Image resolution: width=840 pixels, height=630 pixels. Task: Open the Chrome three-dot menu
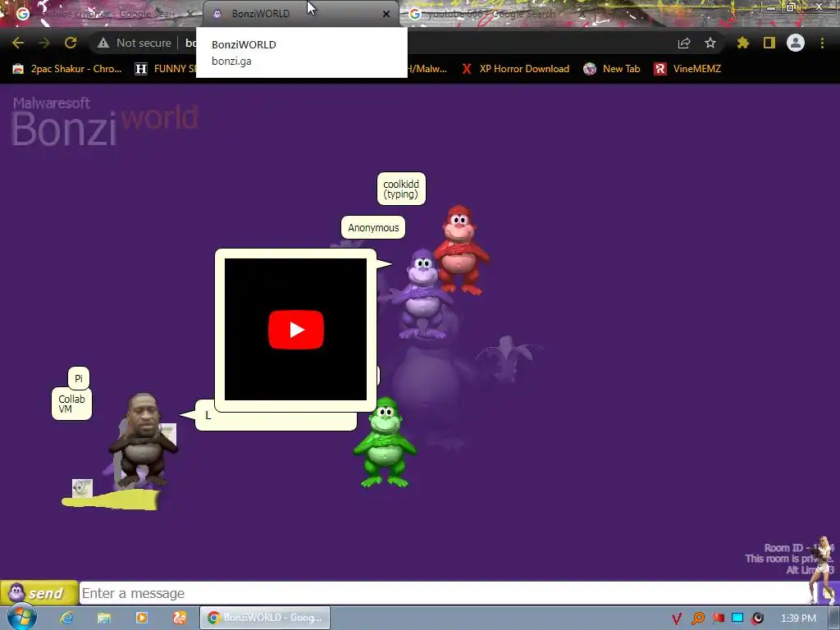tap(822, 43)
